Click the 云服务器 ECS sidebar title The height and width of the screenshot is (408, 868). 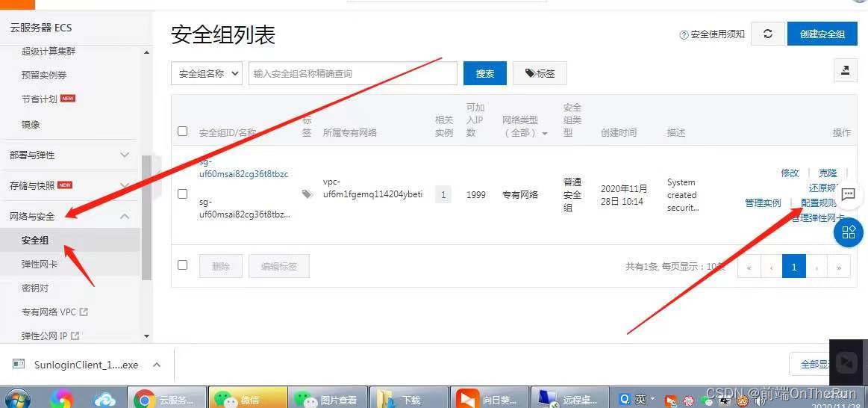41,28
